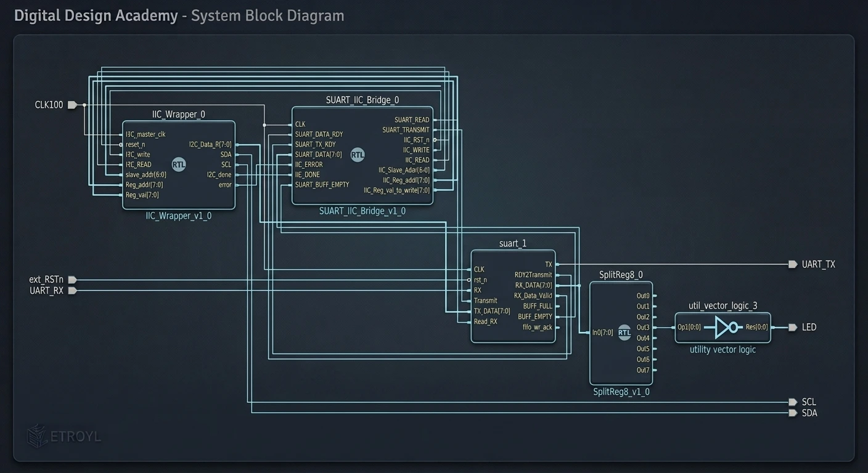Viewport: 868px width, 473px height.
Task: Click the Out3 pin on SplitReg8_0
Action: pyautogui.click(x=643, y=328)
